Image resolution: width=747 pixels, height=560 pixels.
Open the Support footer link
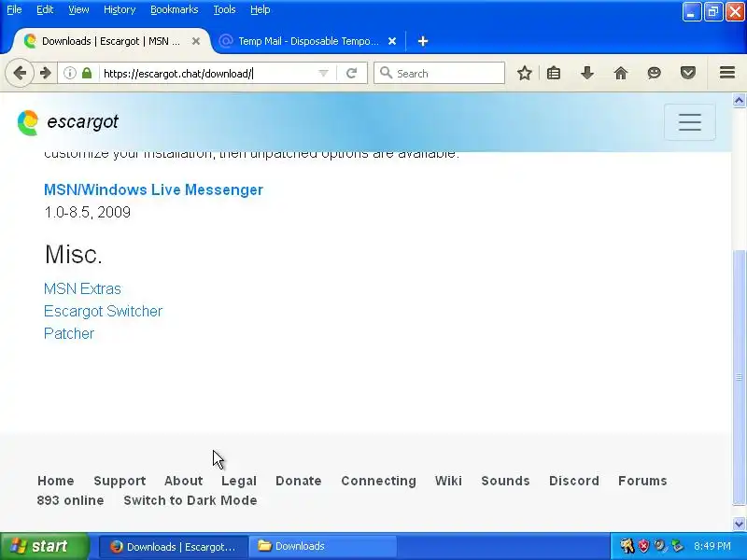(120, 481)
